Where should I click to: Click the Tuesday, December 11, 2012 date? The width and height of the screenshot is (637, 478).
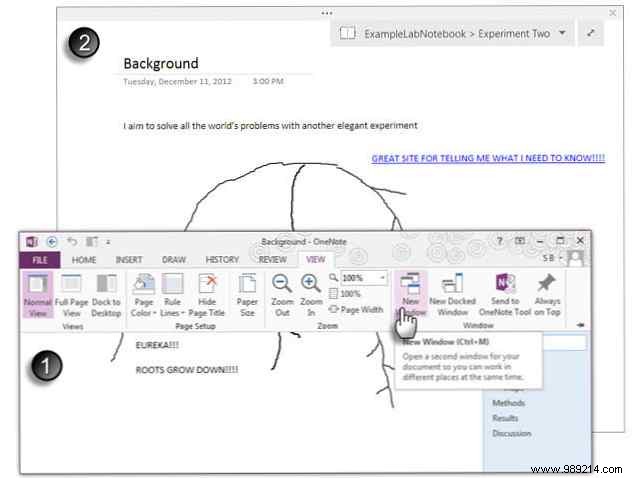coord(178,82)
